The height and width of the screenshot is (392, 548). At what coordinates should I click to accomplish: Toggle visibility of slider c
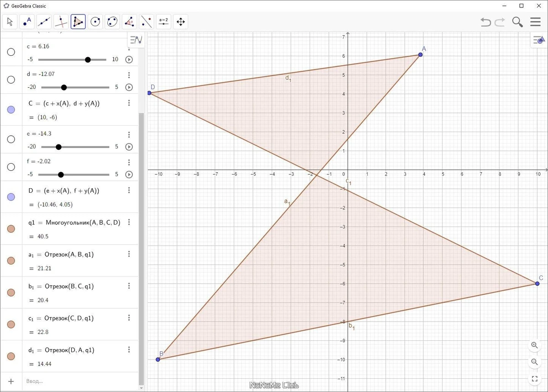11,52
